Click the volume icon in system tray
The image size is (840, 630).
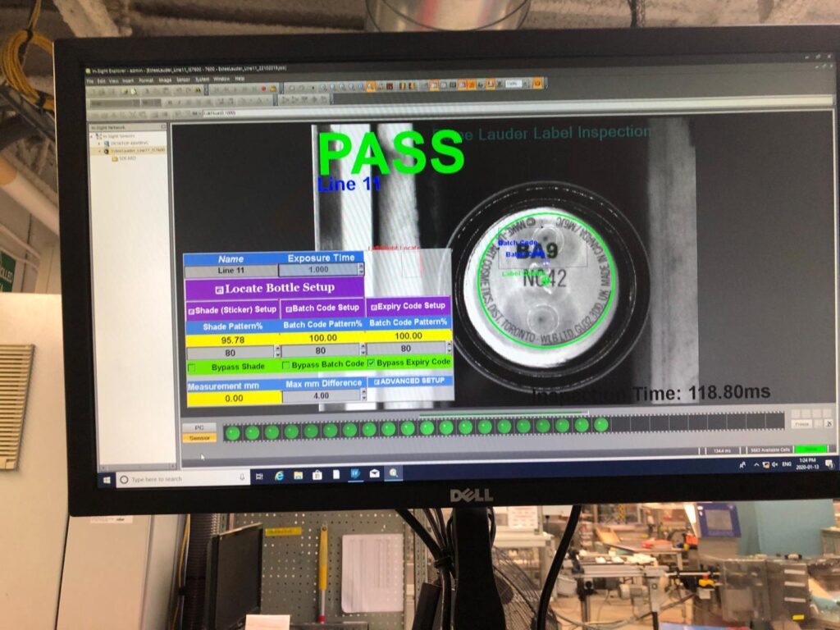(x=774, y=465)
